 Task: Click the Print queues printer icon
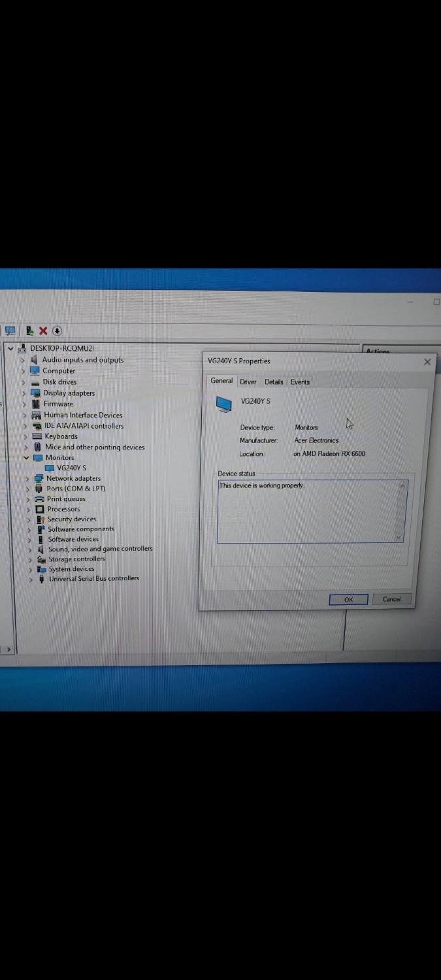(40, 499)
